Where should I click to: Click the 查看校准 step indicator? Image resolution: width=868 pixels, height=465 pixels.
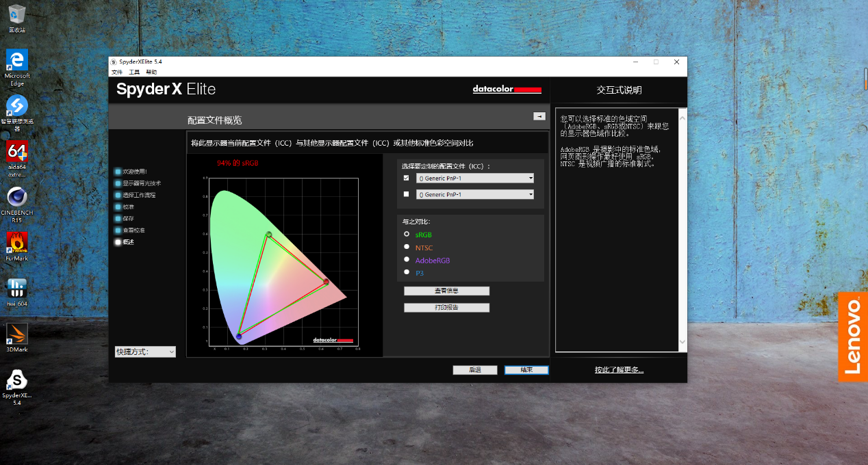pyautogui.click(x=130, y=230)
